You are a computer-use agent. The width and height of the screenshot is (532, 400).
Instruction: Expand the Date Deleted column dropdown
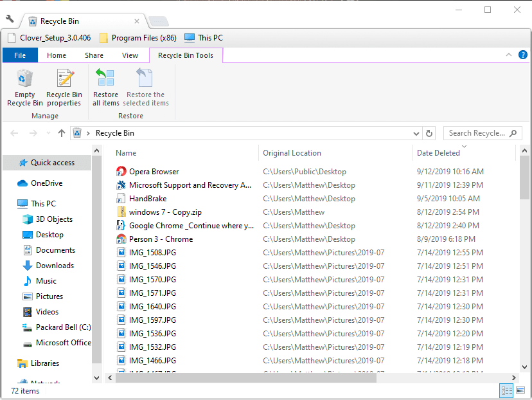(465, 147)
